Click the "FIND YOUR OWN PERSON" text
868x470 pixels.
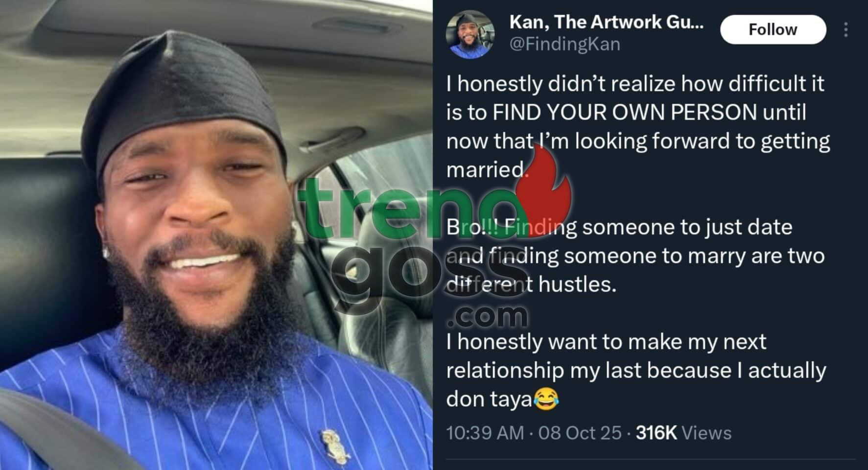624,113
